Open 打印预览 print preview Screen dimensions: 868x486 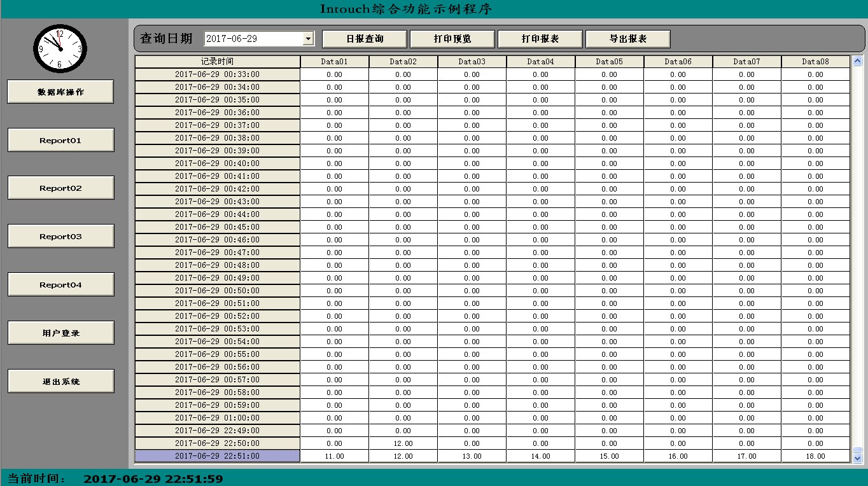[x=452, y=38]
